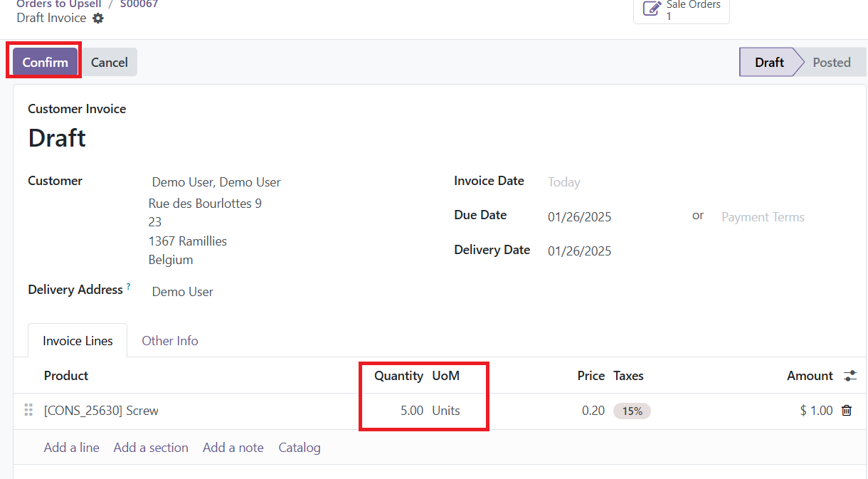Open the S00067 breadcrumb link
This screenshot has height=479, width=868.
(139, 4)
